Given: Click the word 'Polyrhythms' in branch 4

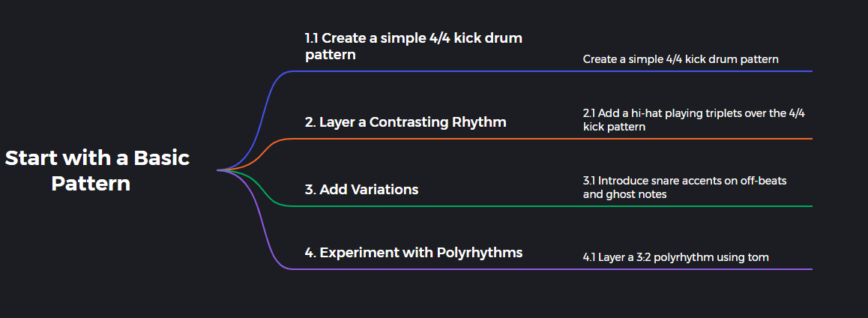Looking at the screenshot, I should click(479, 252).
